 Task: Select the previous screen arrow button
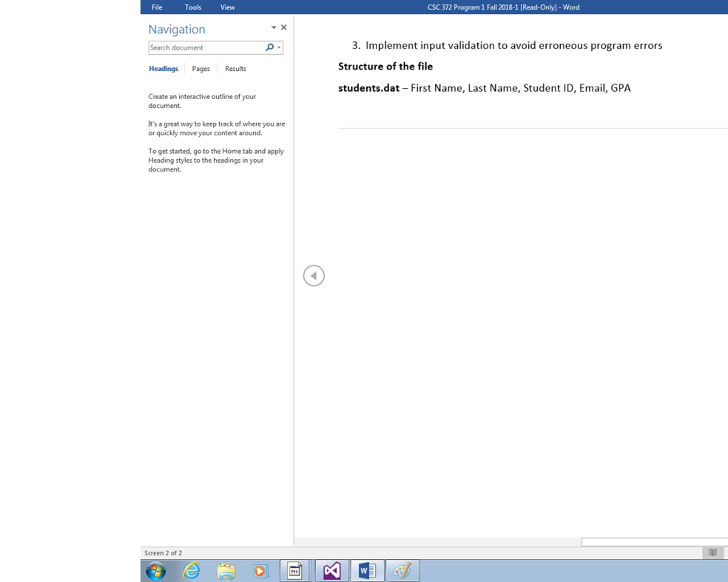point(314,275)
